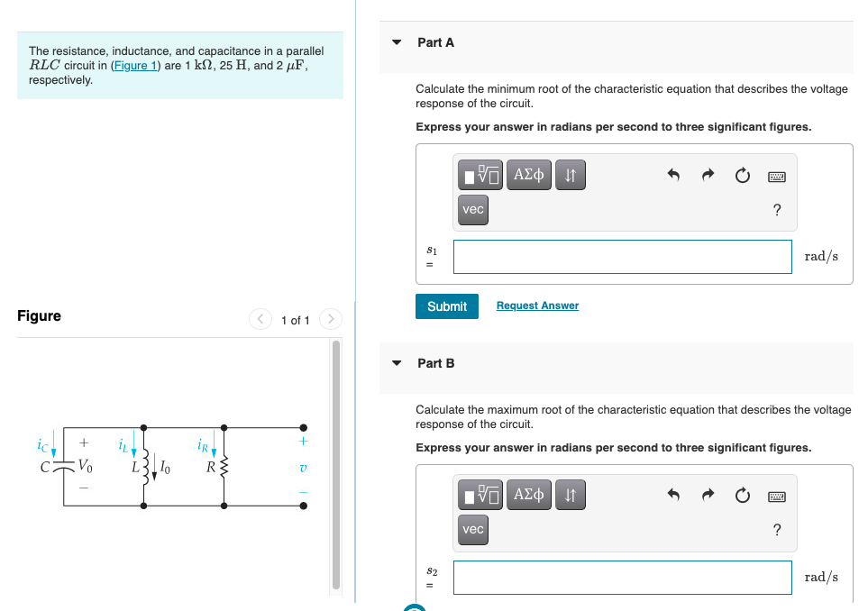Select the vec button in Part A toolbar
Image resolution: width=868 pixels, height=611 pixels.
[x=472, y=209]
